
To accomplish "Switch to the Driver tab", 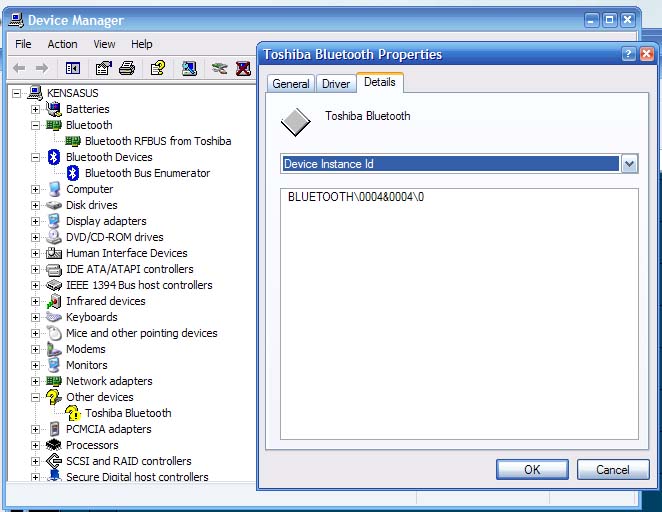I will pyautogui.click(x=336, y=84).
